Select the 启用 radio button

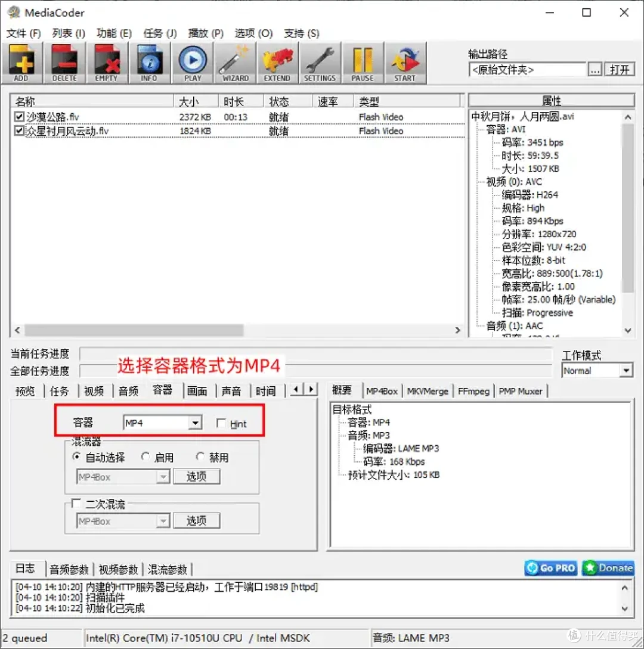tap(145, 457)
